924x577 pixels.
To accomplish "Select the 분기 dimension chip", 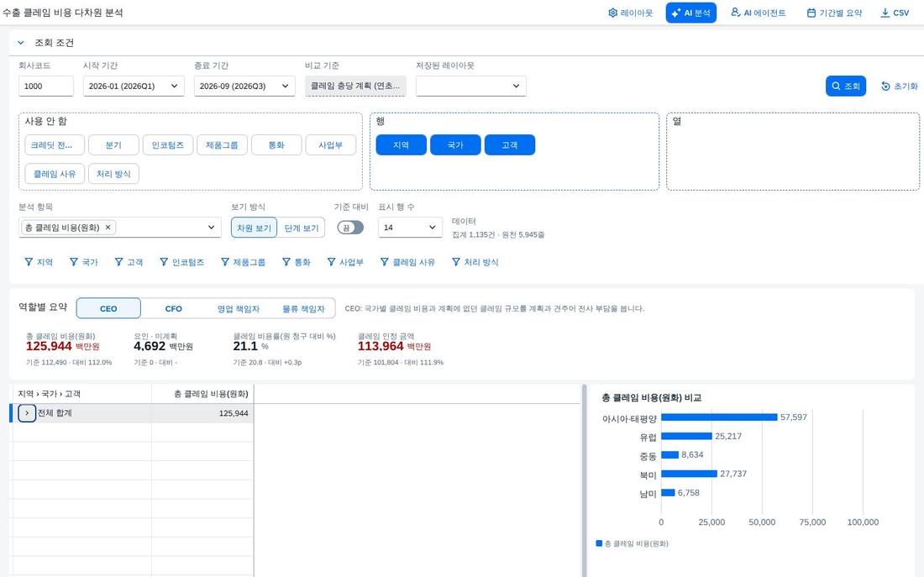I will pos(113,145).
